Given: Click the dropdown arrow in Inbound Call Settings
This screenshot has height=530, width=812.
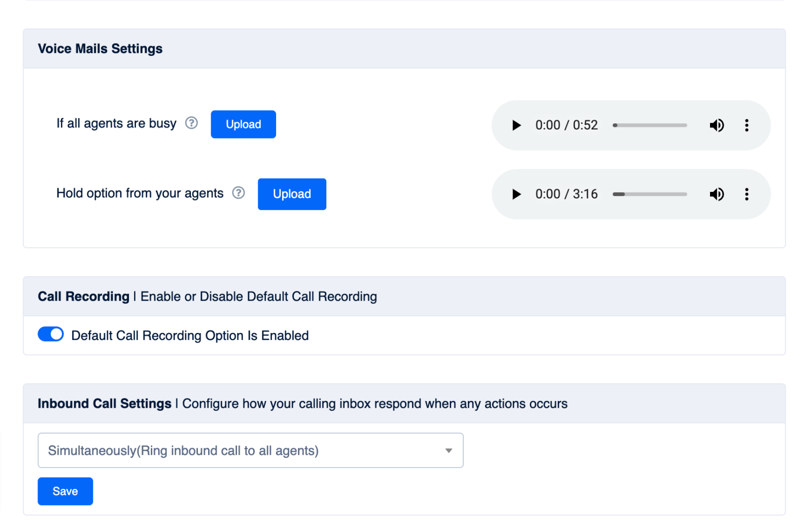Looking at the screenshot, I should click(x=449, y=450).
